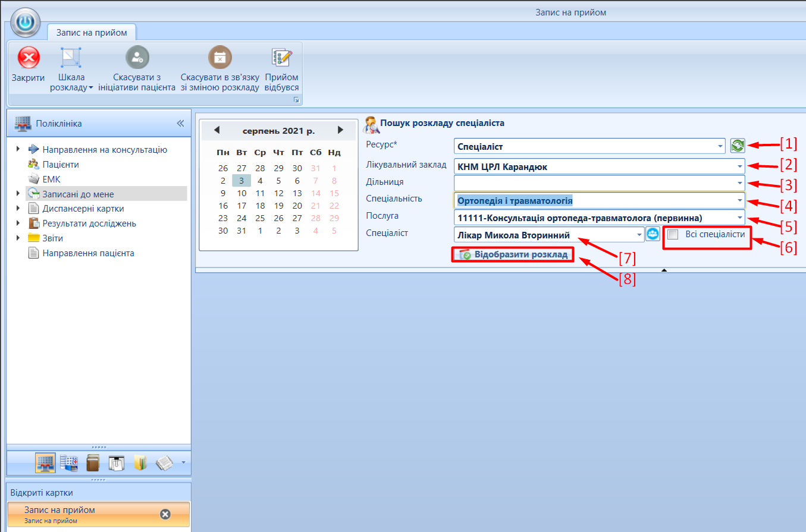Select the newspaper module icon
The height and width of the screenshot is (532, 806).
(x=164, y=462)
